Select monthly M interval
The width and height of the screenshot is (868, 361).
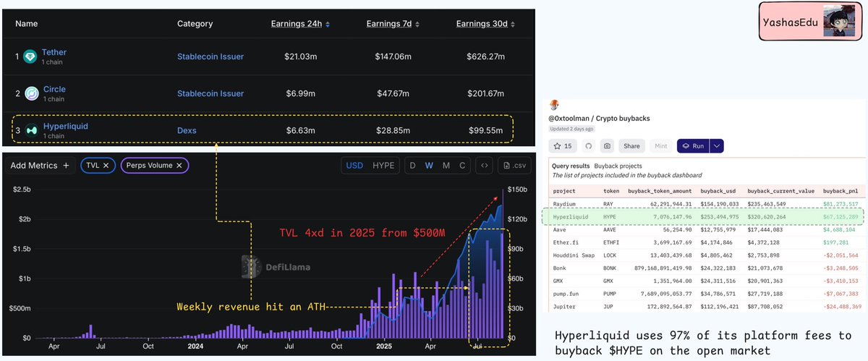point(446,166)
